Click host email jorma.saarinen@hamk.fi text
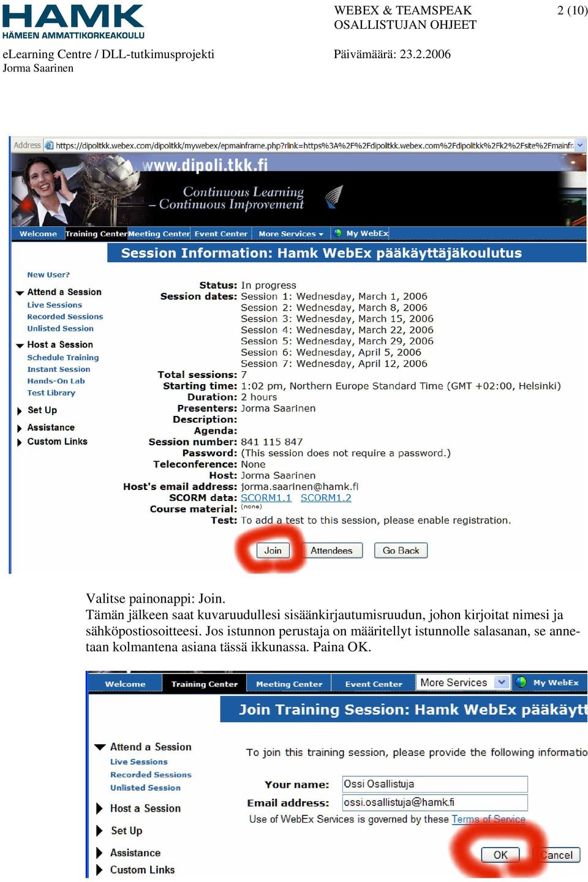The width and height of the screenshot is (588, 882). [x=300, y=486]
